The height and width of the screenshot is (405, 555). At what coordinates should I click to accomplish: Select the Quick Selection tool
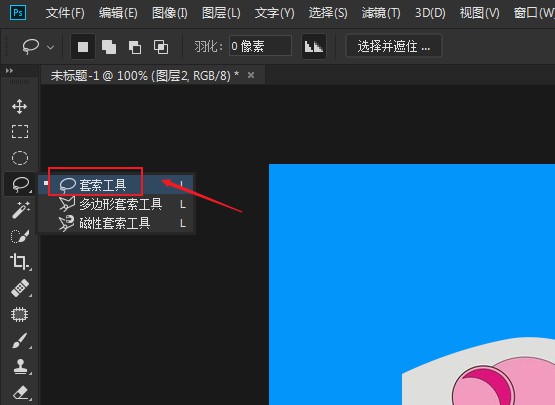click(20, 236)
